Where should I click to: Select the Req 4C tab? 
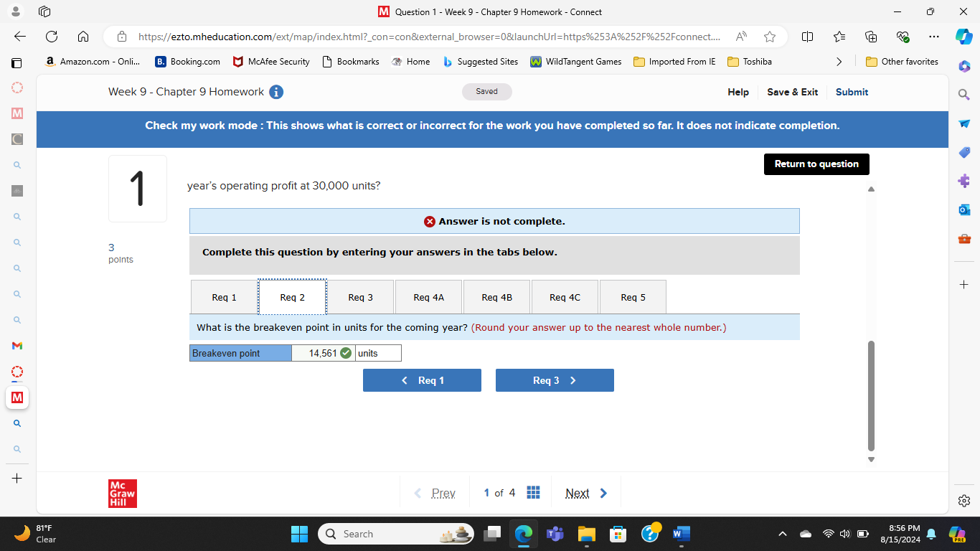click(565, 297)
